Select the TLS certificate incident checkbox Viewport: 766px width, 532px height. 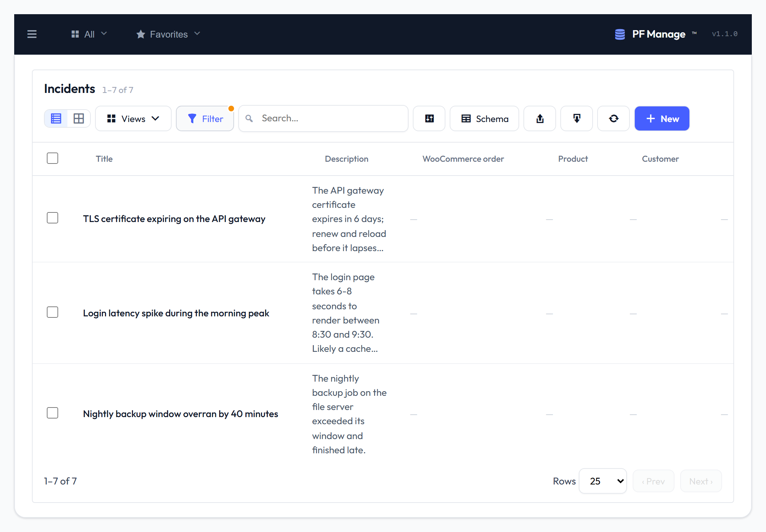pyautogui.click(x=52, y=218)
